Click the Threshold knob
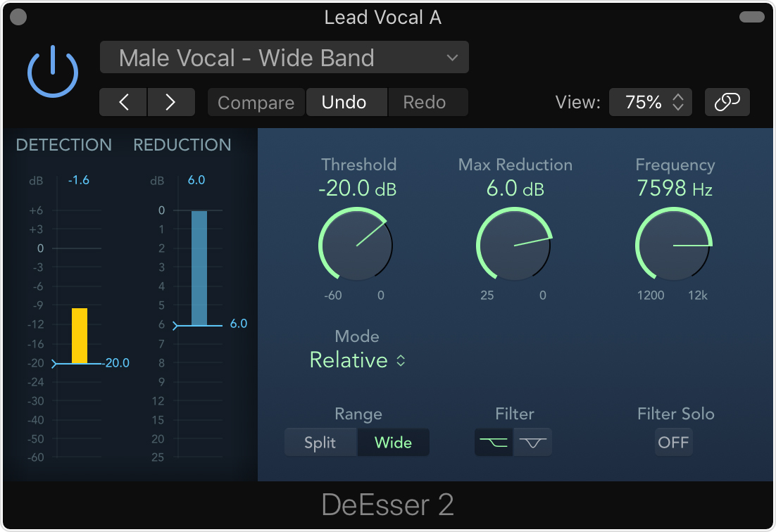 click(x=356, y=245)
